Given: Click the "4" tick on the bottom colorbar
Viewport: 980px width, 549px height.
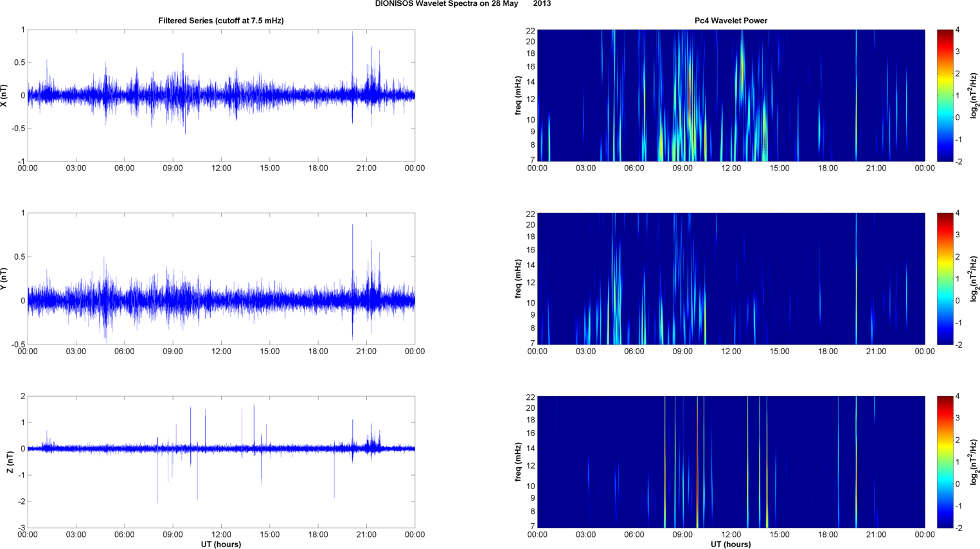Looking at the screenshot, I should 958,396.
